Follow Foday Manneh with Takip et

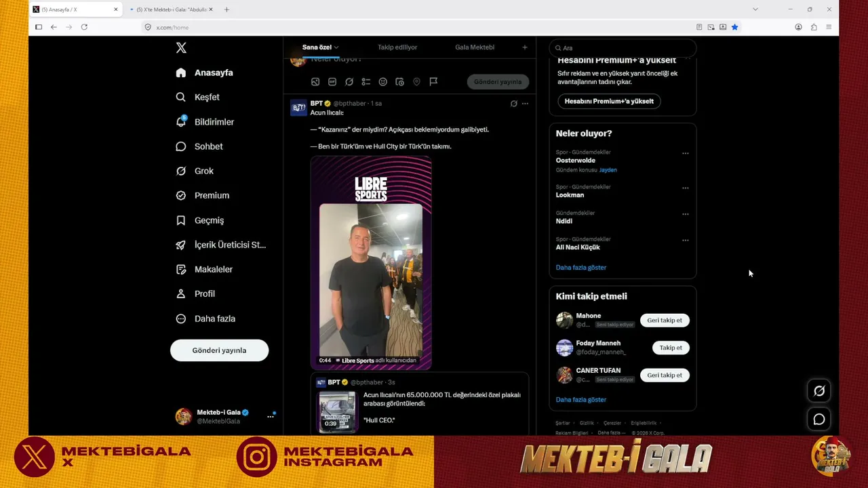[671, 348]
